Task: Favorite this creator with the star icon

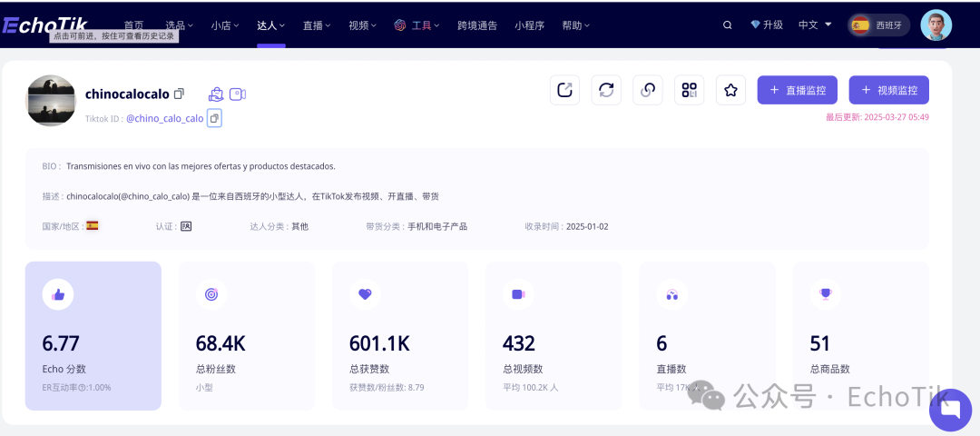Action: coord(730,90)
